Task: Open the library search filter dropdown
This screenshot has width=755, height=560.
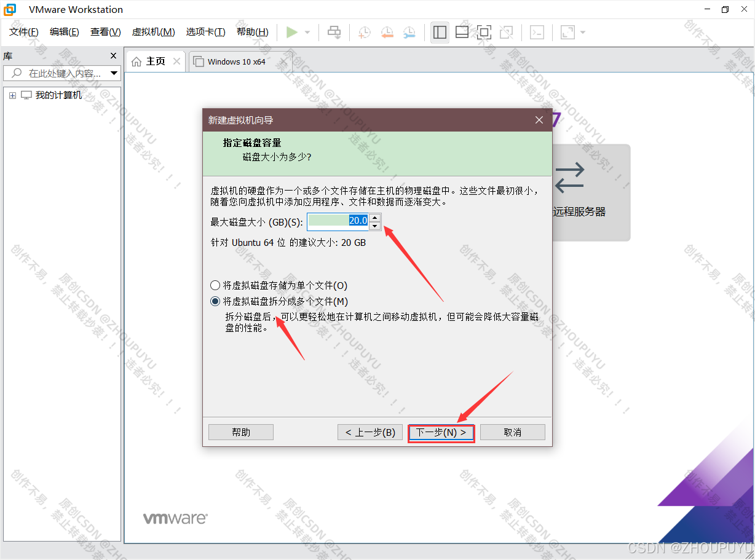Action: (x=114, y=73)
